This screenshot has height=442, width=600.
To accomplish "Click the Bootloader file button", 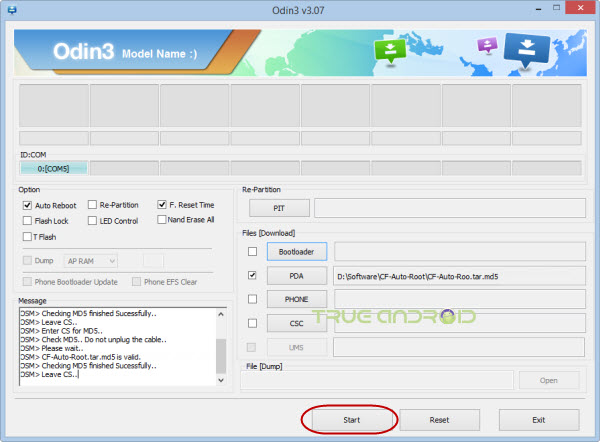I will (297, 252).
